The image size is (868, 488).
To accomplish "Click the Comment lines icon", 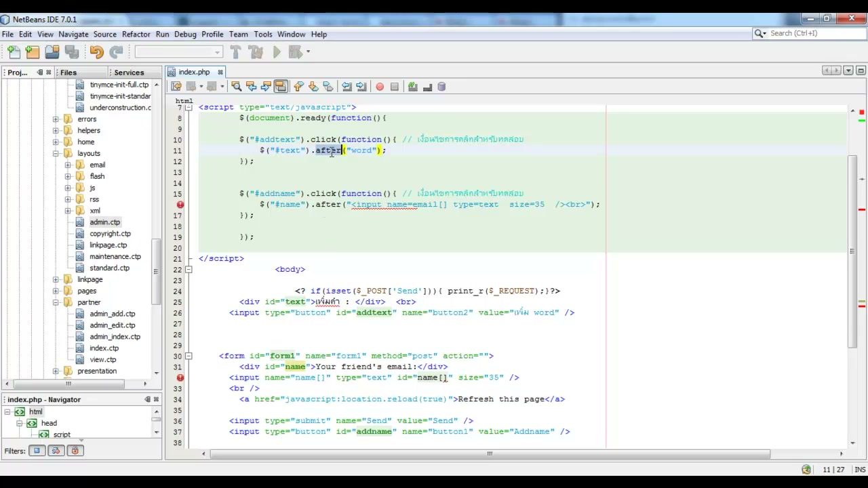I will 412,87.
